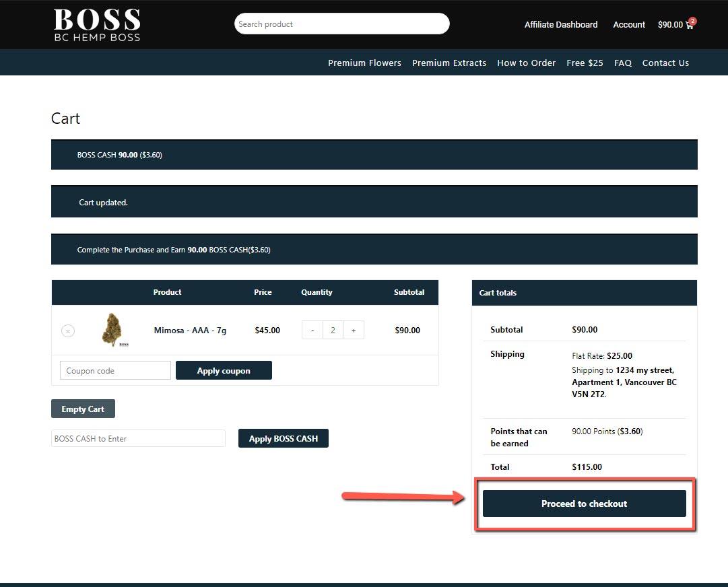
Task: Open the $90.00 cart total link
Action: click(x=670, y=25)
